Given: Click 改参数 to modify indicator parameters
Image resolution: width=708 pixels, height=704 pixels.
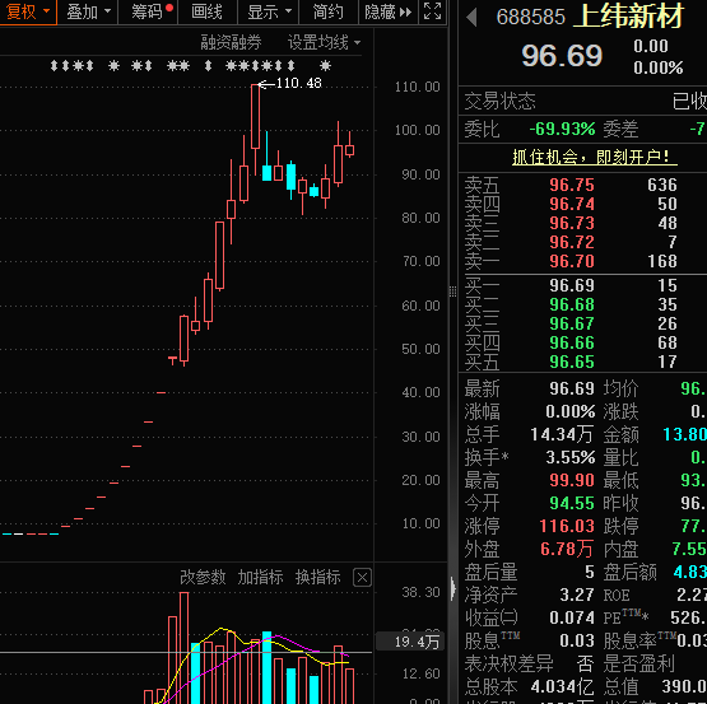Looking at the screenshot, I should pyautogui.click(x=203, y=578).
